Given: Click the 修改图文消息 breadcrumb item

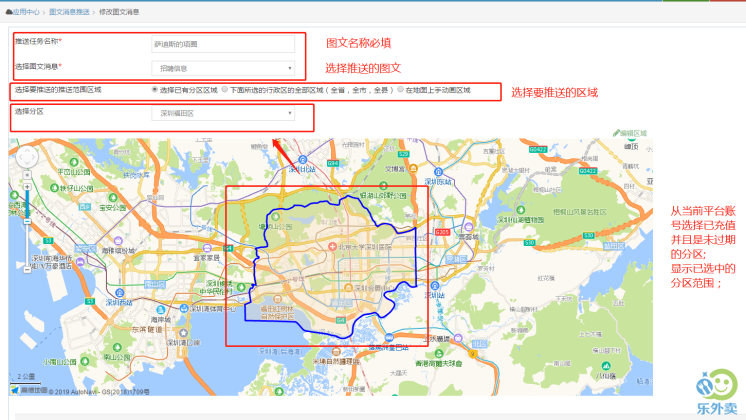Looking at the screenshot, I should (x=119, y=9).
